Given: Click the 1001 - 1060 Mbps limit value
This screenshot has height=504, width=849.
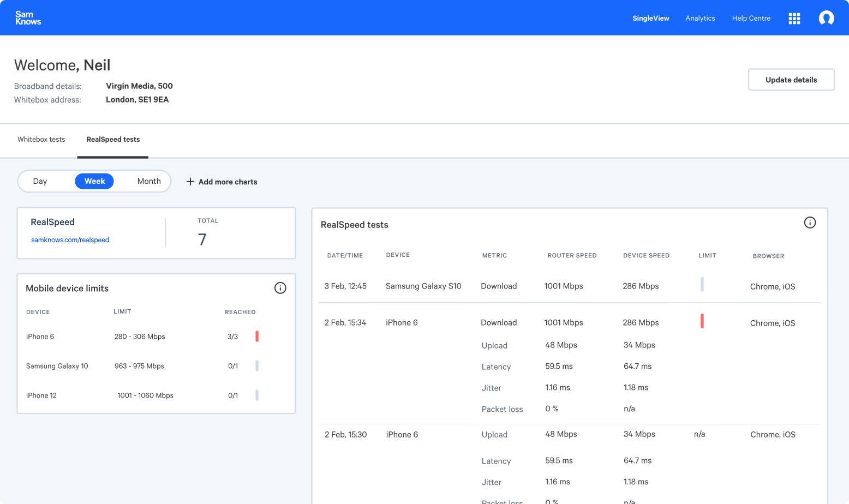Looking at the screenshot, I should coord(145,395).
